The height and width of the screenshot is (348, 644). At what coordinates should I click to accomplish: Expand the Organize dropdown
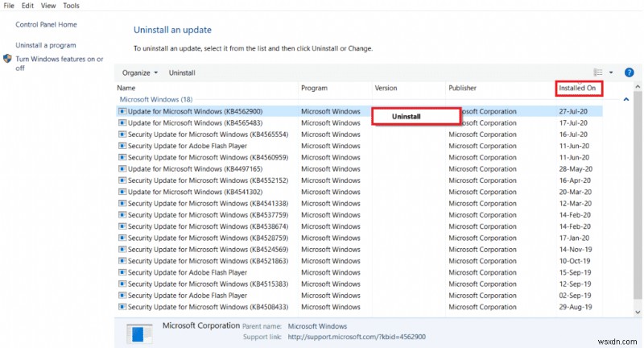pos(139,72)
